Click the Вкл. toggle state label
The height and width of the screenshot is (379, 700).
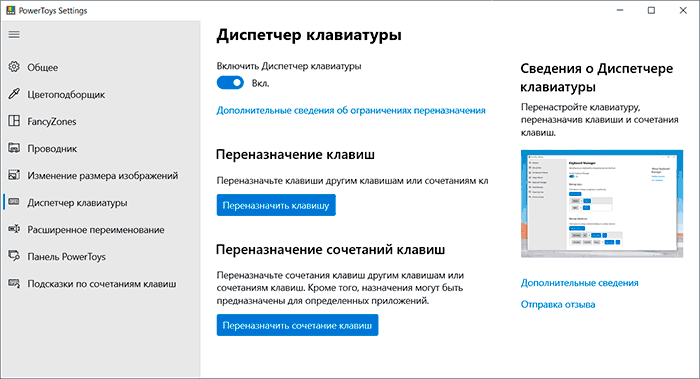(260, 83)
